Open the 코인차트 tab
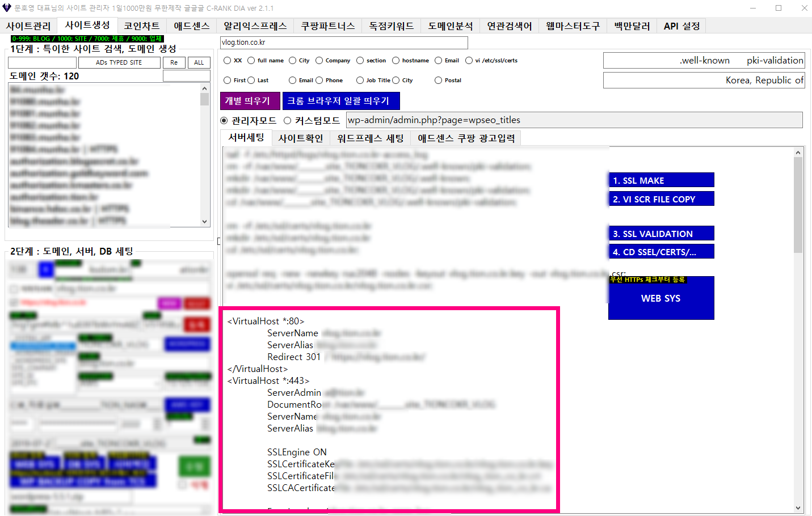 point(142,26)
